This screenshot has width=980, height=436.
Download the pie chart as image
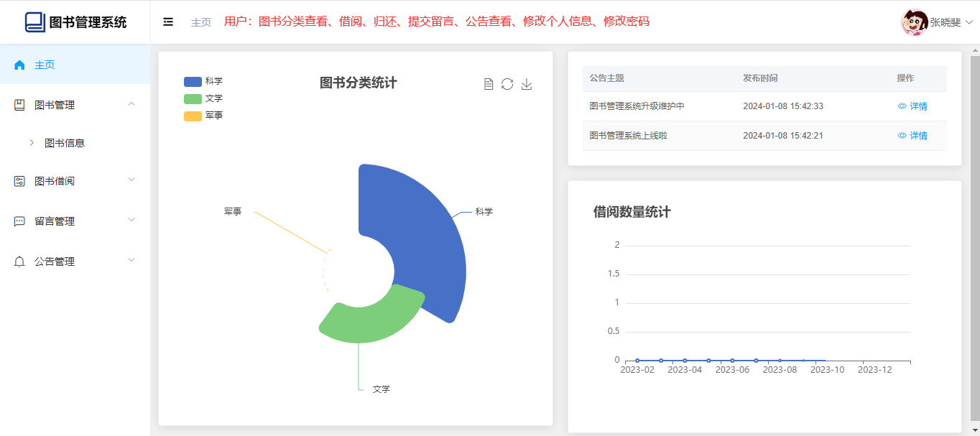pos(527,84)
